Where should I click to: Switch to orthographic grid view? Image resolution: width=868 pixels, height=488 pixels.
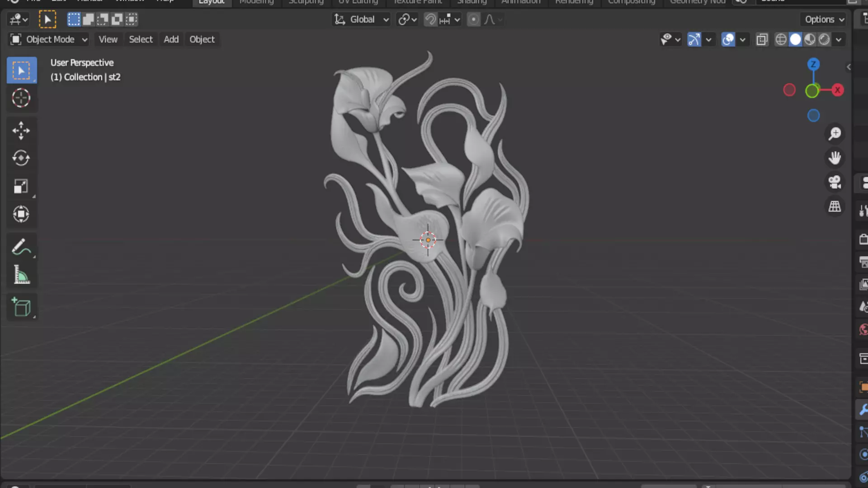(835, 206)
